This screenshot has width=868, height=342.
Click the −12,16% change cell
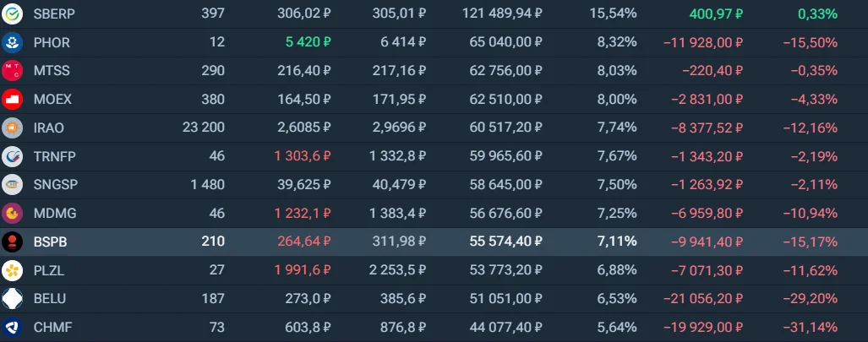[810, 128]
